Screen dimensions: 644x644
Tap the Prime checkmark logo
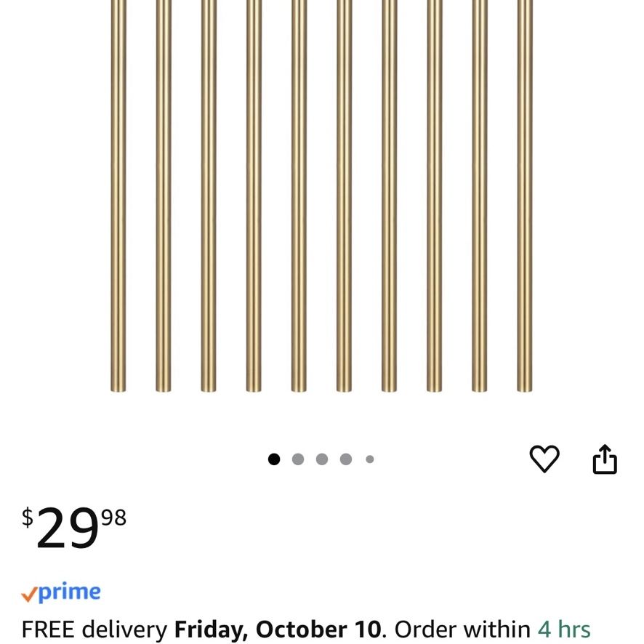pos(61,592)
